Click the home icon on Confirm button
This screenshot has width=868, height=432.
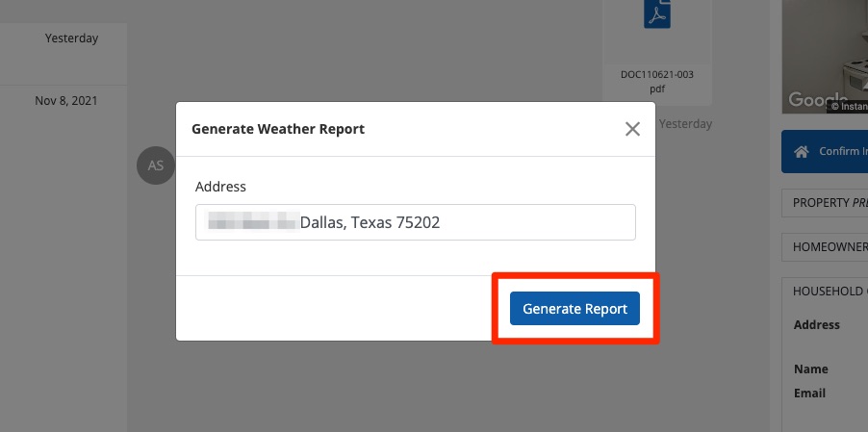pos(800,152)
